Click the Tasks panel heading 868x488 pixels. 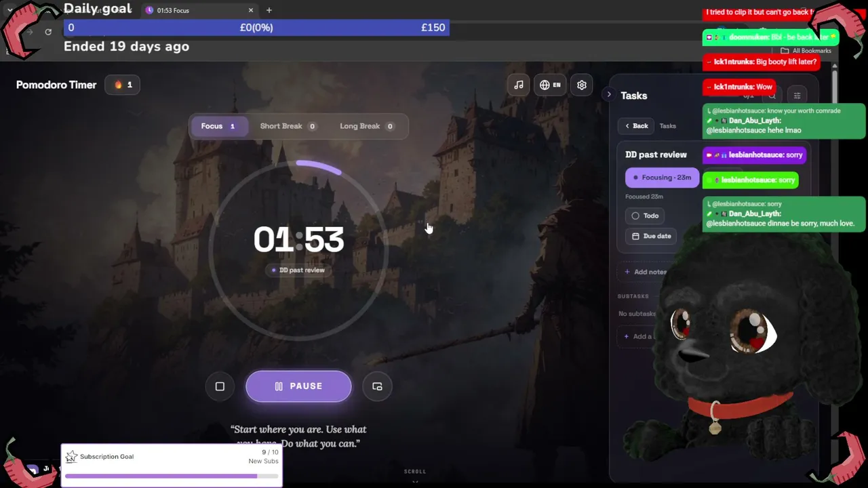[634, 96]
